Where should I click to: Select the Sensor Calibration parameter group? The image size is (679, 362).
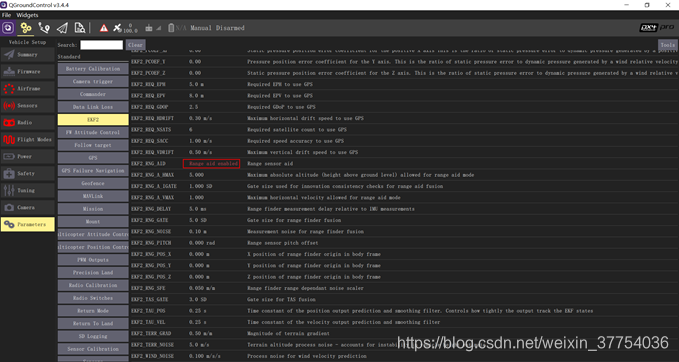[x=93, y=349]
